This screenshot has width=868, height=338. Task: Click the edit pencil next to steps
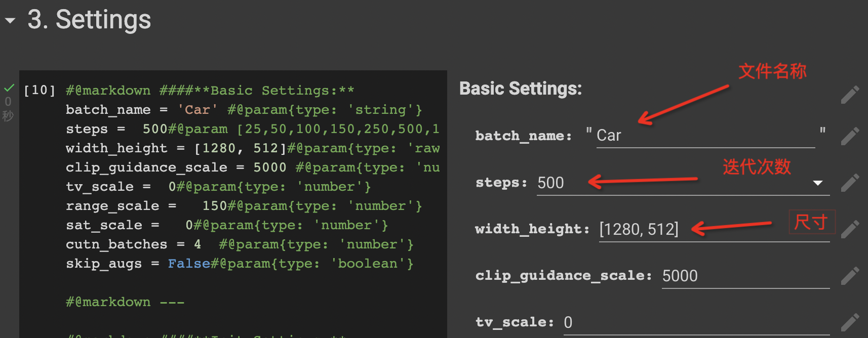850,183
